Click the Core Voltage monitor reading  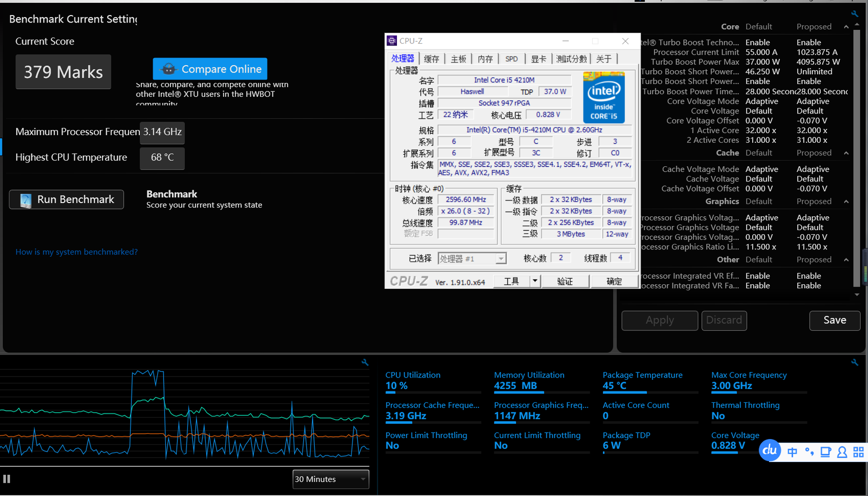[728, 445]
